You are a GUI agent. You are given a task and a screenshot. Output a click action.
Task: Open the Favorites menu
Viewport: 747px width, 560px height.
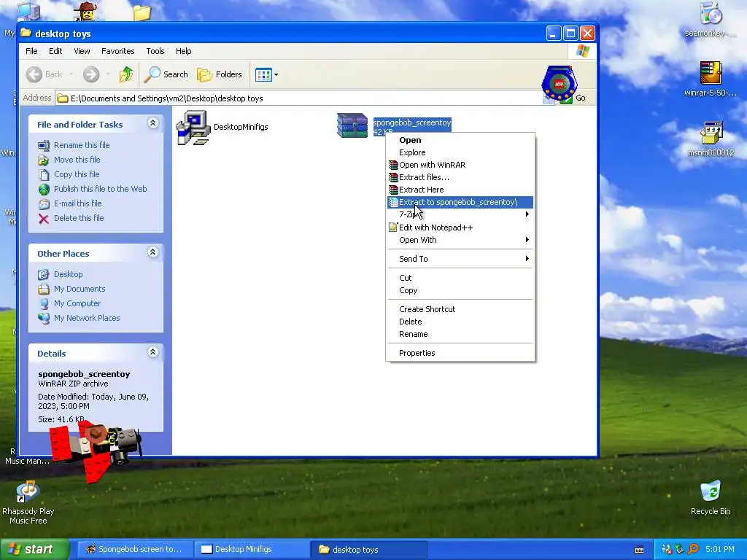(x=117, y=51)
